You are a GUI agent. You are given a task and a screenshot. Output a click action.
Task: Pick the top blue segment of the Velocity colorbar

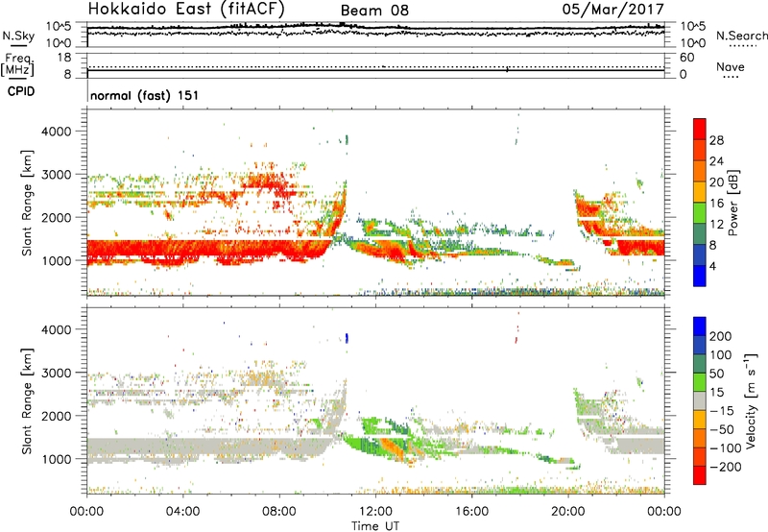click(700, 326)
